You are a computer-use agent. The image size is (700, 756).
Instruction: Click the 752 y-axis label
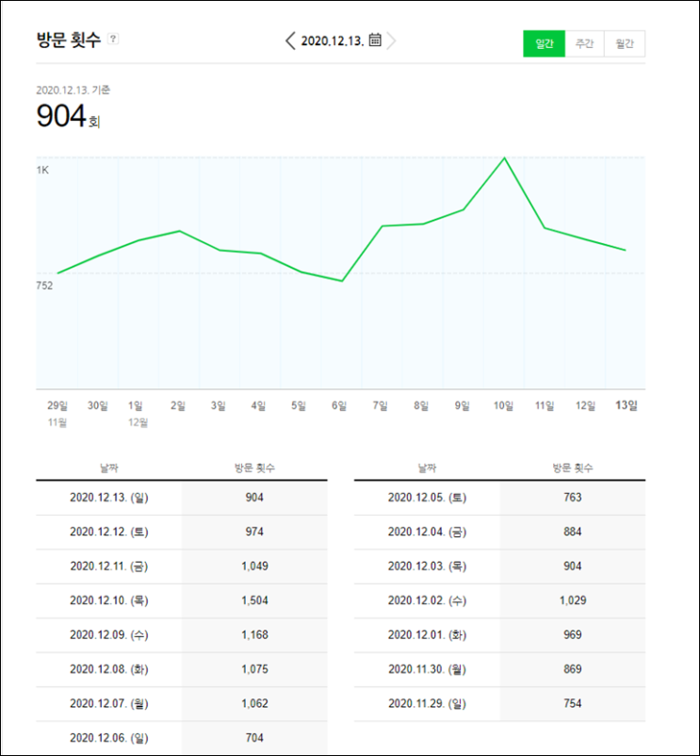(44, 286)
